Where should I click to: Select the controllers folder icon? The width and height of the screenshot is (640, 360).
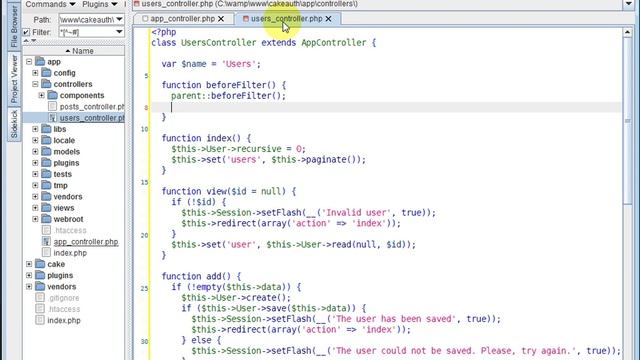[x=46, y=84]
